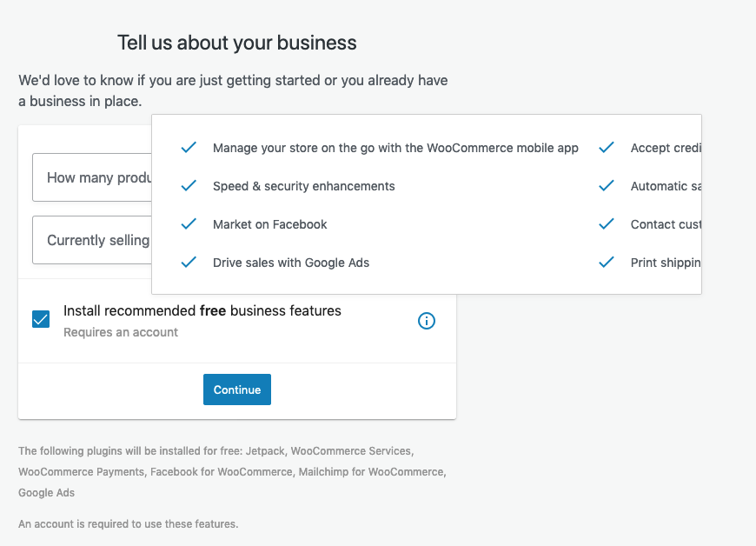Click the checkmark beside "Manage your store on the go"
Image resolution: width=756 pixels, height=546 pixels.
point(189,148)
